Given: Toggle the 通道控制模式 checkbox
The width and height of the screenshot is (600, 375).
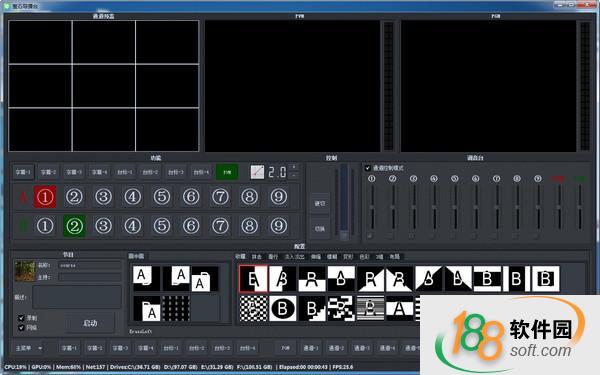Looking at the screenshot, I should (368, 168).
